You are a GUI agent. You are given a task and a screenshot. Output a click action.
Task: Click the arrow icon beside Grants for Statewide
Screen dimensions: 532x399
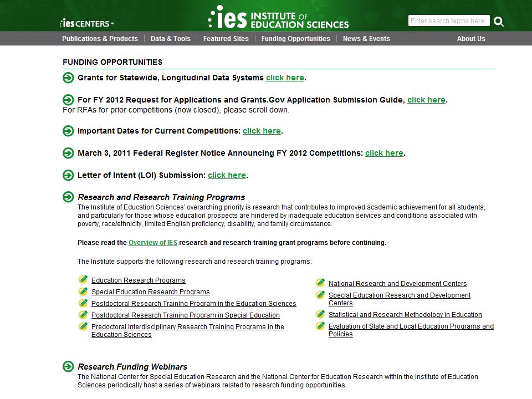pyautogui.click(x=68, y=78)
